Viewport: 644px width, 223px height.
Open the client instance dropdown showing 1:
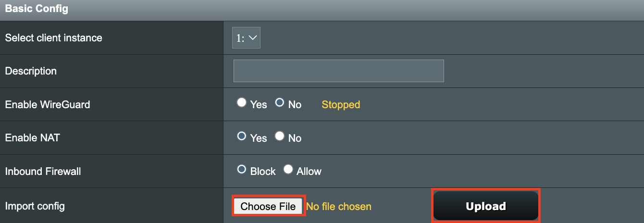coord(246,37)
